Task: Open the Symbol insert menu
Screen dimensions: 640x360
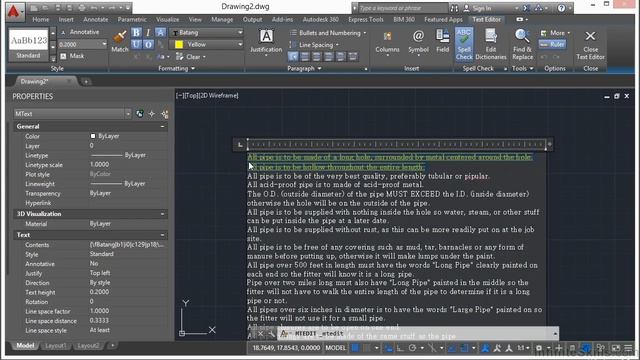Action: point(418,42)
